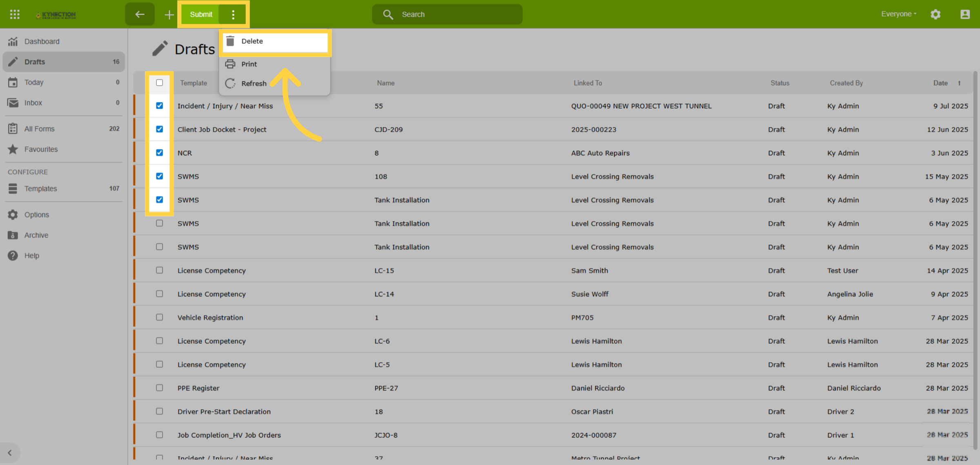The width and height of the screenshot is (980, 465).
Task: Open Favourites in the sidebar
Action: point(64,149)
